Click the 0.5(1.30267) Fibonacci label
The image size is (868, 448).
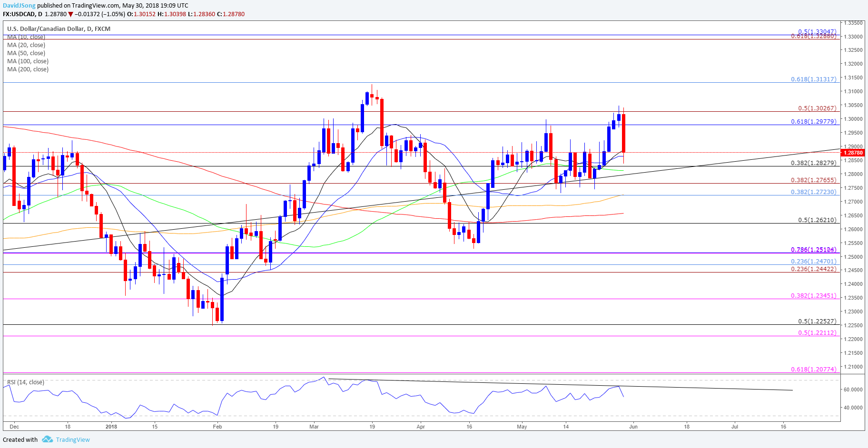(x=817, y=108)
